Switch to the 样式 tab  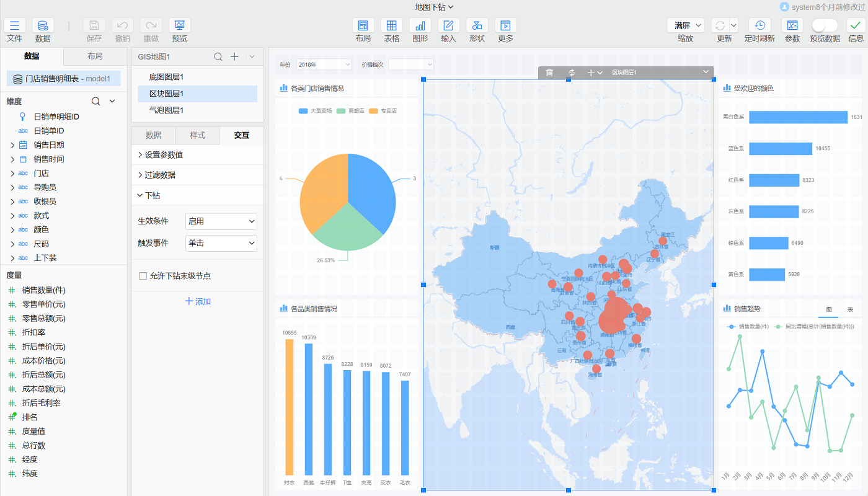pyautogui.click(x=197, y=135)
